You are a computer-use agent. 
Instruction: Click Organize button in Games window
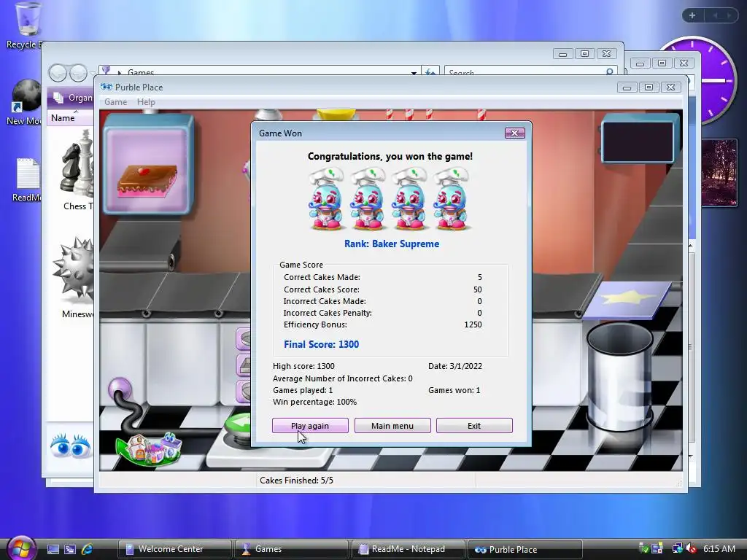click(74, 98)
